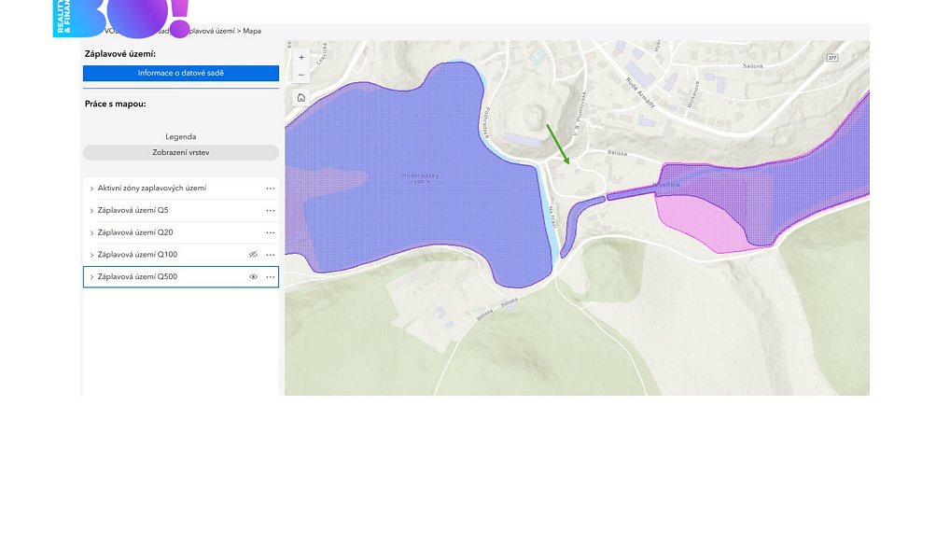This screenshot has width=950, height=560.
Task: Click the Podhradský rybník label on the map
Action: pos(421,178)
